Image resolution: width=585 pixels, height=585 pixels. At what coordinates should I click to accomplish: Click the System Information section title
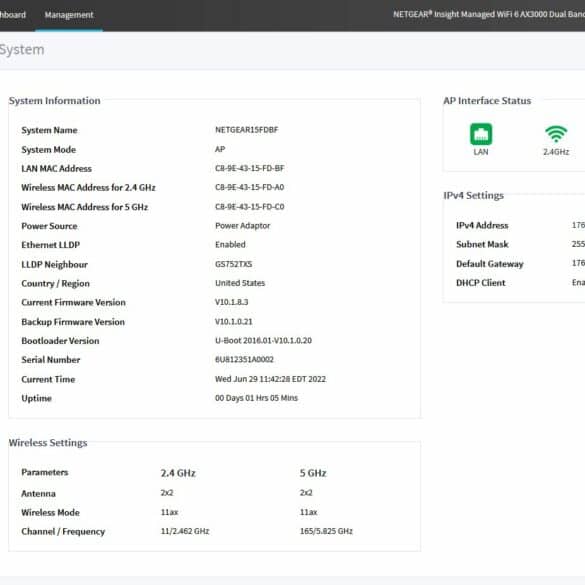(54, 101)
